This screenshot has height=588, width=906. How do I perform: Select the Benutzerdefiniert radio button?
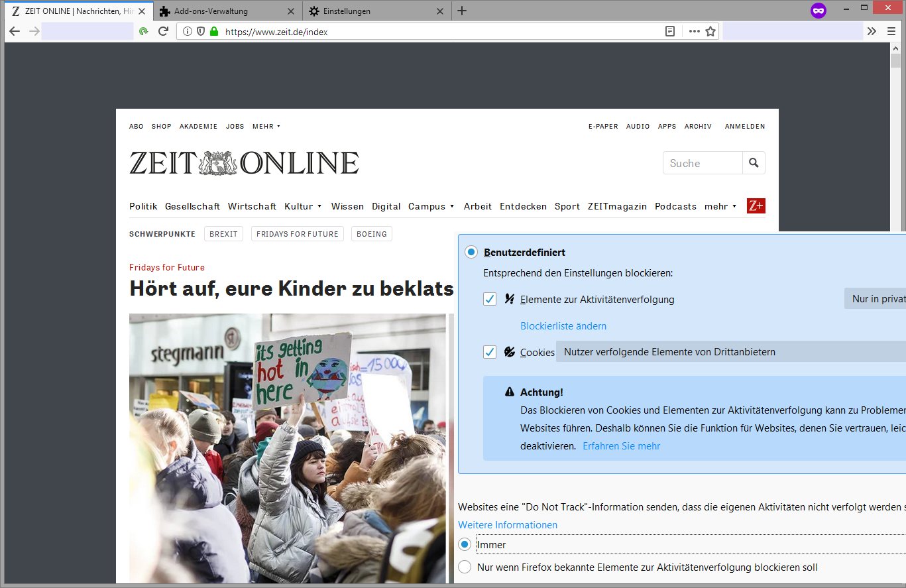click(x=471, y=252)
